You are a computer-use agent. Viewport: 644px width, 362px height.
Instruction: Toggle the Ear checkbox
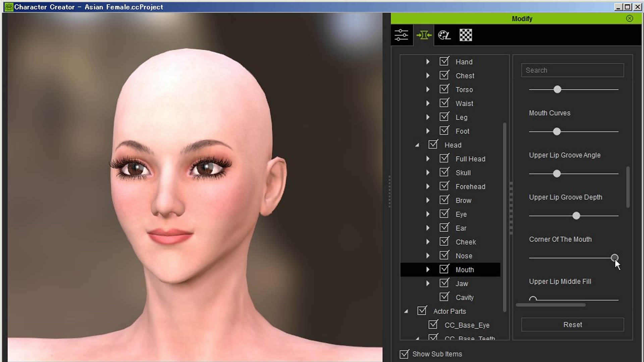pyautogui.click(x=444, y=228)
